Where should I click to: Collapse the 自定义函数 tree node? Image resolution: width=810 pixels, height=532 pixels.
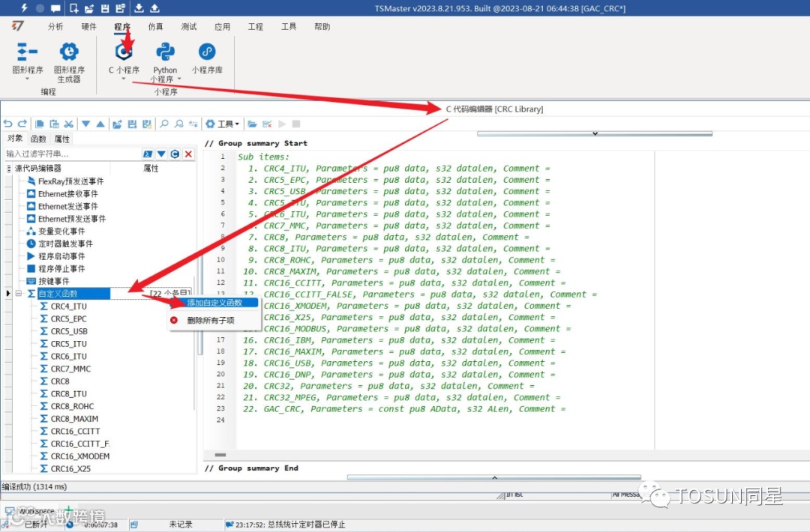(19, 294)
